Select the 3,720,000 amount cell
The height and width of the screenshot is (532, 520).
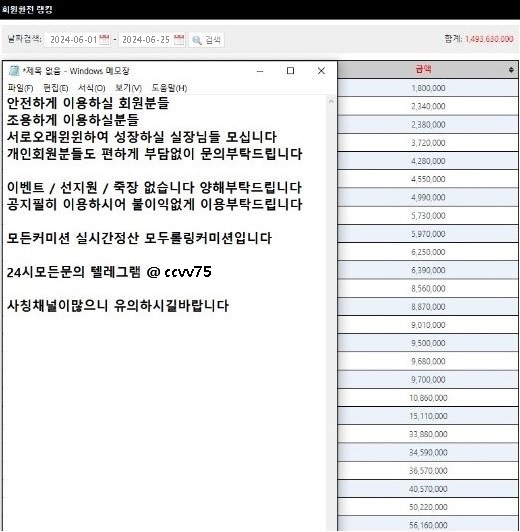[x=428, y=143]
